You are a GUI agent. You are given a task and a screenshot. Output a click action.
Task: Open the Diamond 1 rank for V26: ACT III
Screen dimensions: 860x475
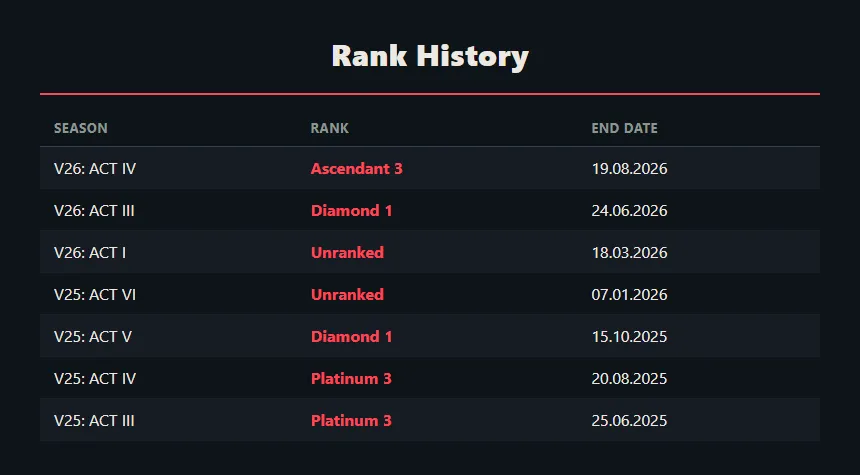(352, 211)
